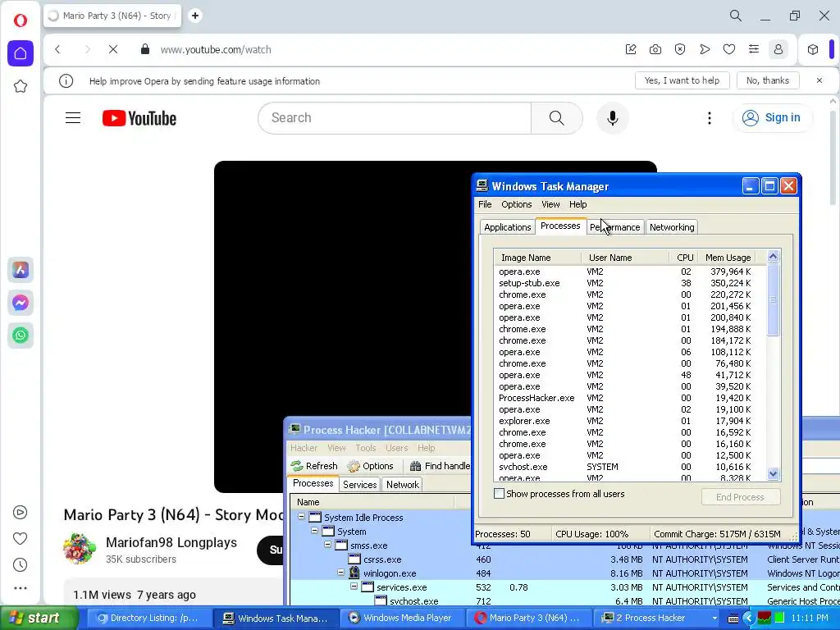Screen dimensions: 840x630
Task: Click the profile account icon in toolbar
Action: pyautogui.click(x=778, y=49)
